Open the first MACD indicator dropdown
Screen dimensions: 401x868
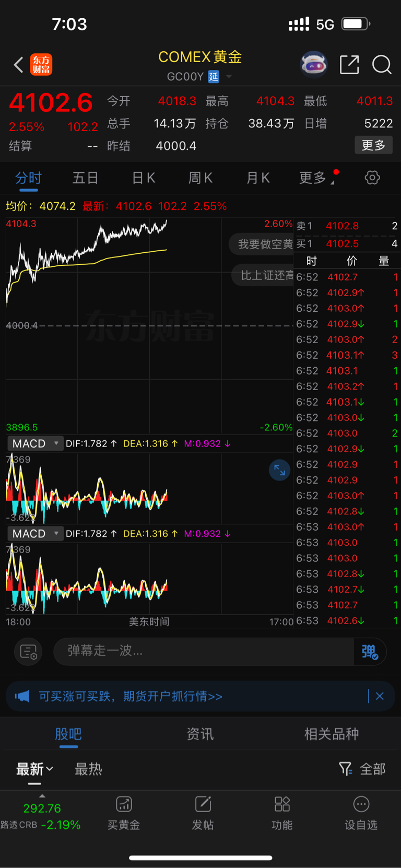point(36,443)
